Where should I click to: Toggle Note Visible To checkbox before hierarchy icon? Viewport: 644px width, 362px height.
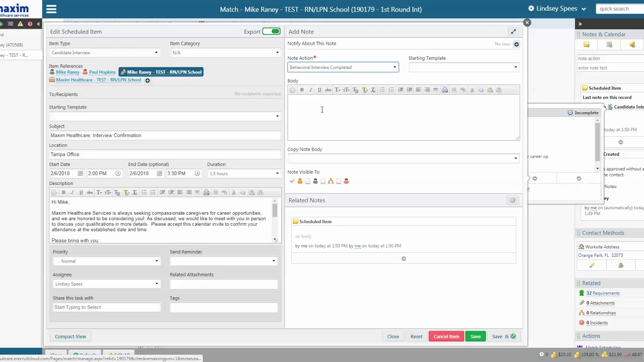point(323,182)
